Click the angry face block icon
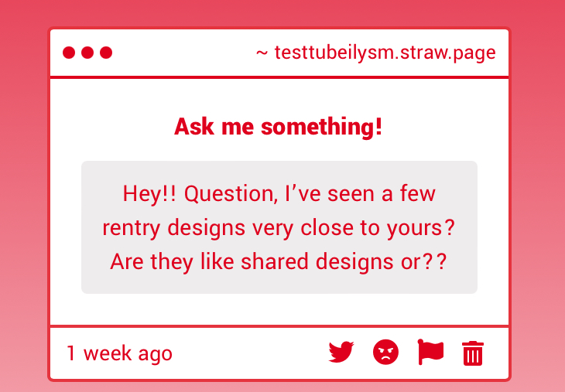Image resolution: width=565 pixels, height=392 pixels. tap(385, 353)
